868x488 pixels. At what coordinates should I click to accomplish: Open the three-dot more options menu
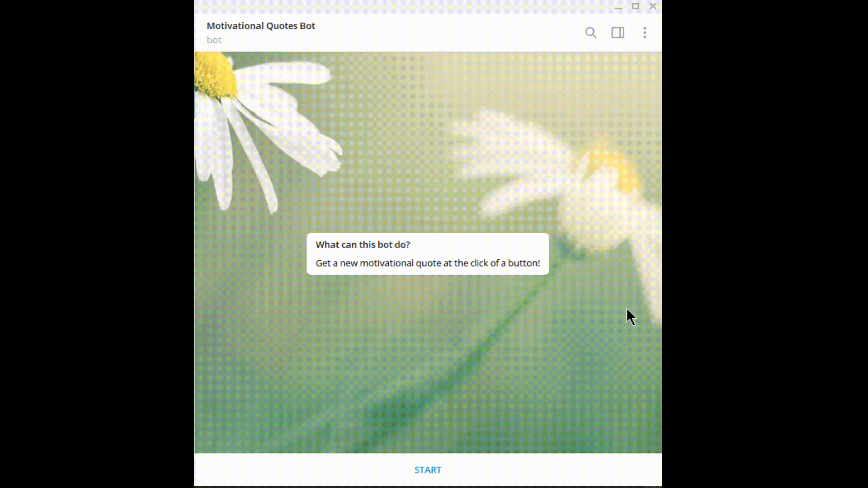[x=645, y=33]
